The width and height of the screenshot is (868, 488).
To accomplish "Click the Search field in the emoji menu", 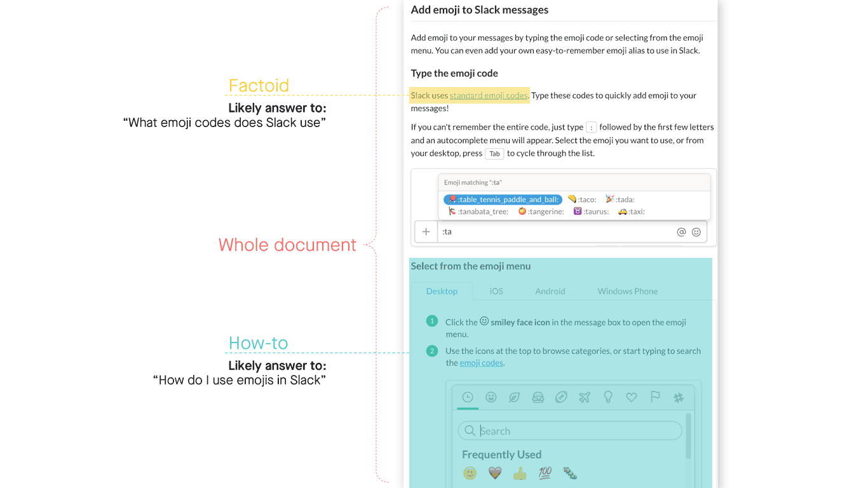I will 569,430.
